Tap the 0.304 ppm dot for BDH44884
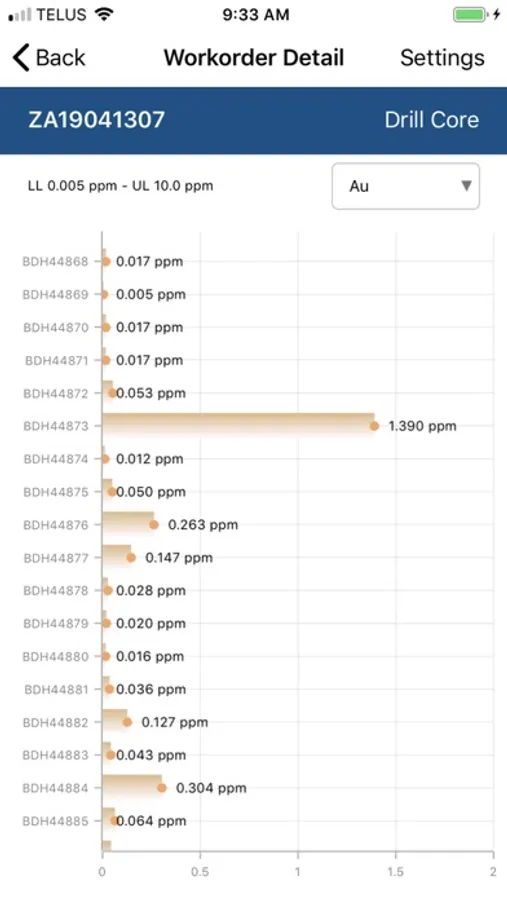This screenshot has height=900, width=507. pos(162,788)
